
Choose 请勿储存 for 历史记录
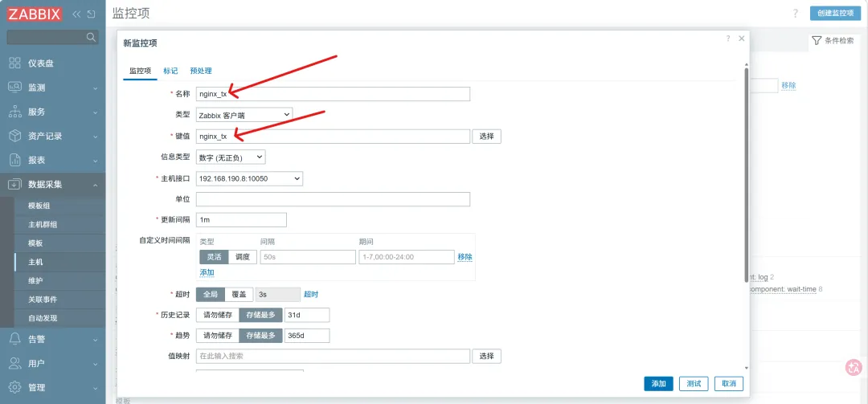point(218,315)
